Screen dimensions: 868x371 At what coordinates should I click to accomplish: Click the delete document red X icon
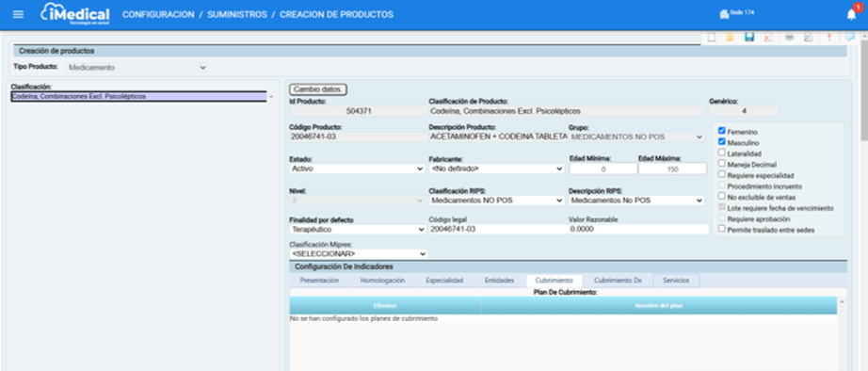click(x=768, y=37)
